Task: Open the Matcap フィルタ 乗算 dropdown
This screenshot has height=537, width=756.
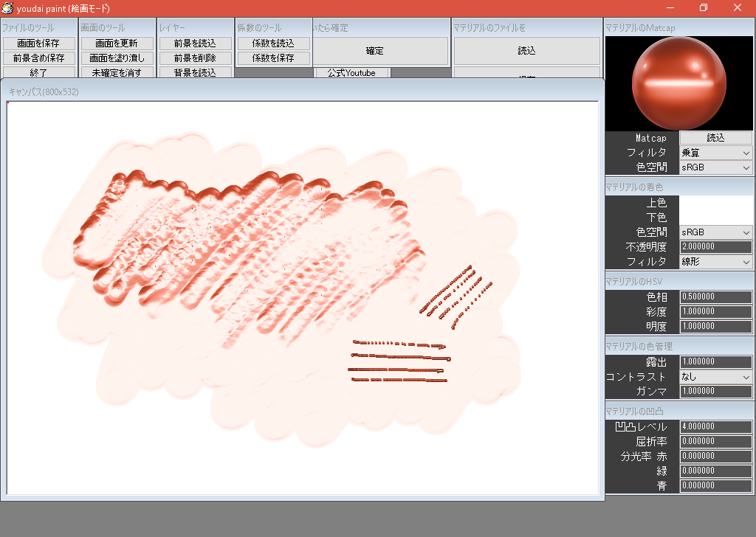Action: [715, 153]
